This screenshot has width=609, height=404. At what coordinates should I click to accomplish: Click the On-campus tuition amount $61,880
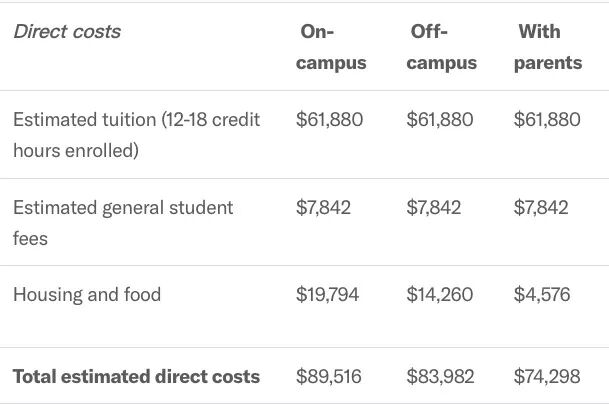click(x=329, y=120)
